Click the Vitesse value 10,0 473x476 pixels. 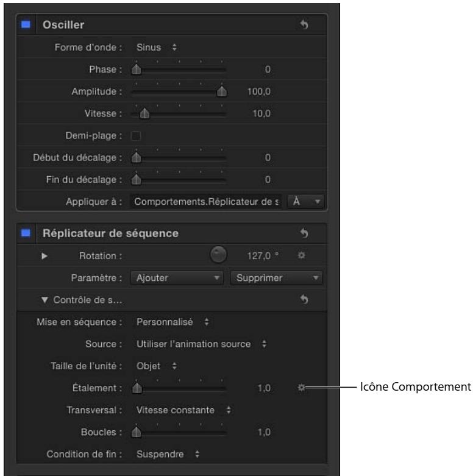[261, 113]
